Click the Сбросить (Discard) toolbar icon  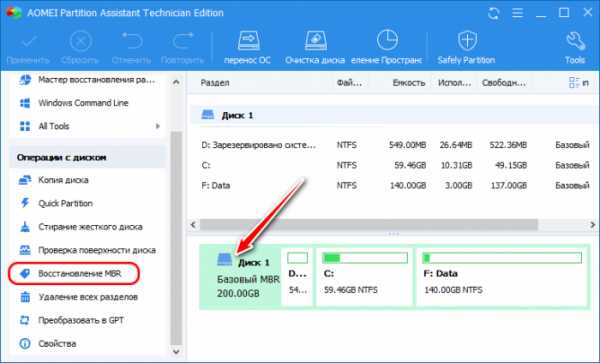click(80, 41)
